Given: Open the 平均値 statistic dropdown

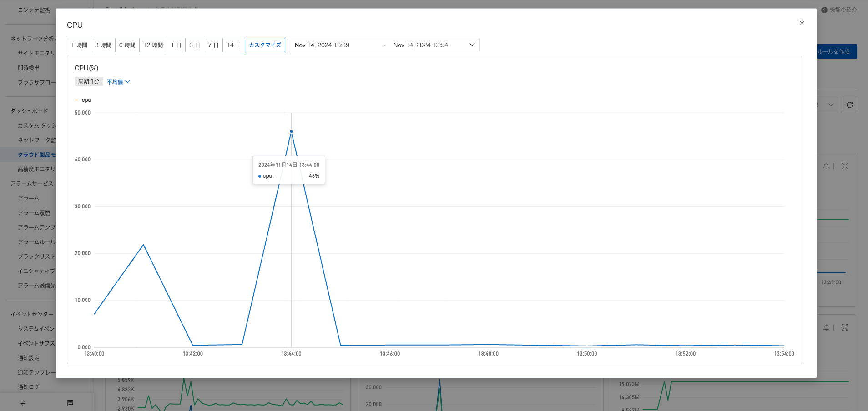Looking at the screenshot, I should pyautogui.click(x=118, y=82).
